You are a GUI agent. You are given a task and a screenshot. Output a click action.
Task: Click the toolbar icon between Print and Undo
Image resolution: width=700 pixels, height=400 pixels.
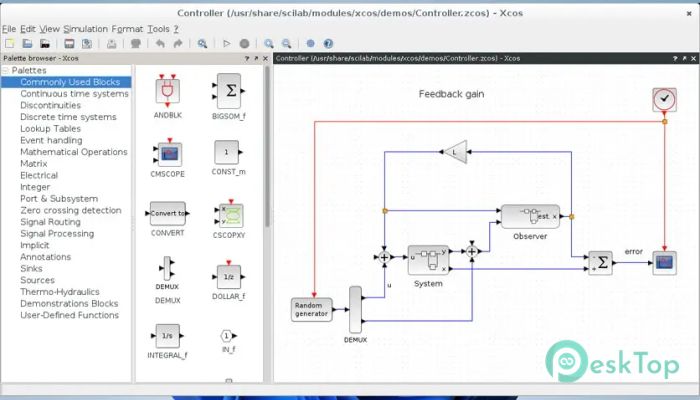pos(136,43)
